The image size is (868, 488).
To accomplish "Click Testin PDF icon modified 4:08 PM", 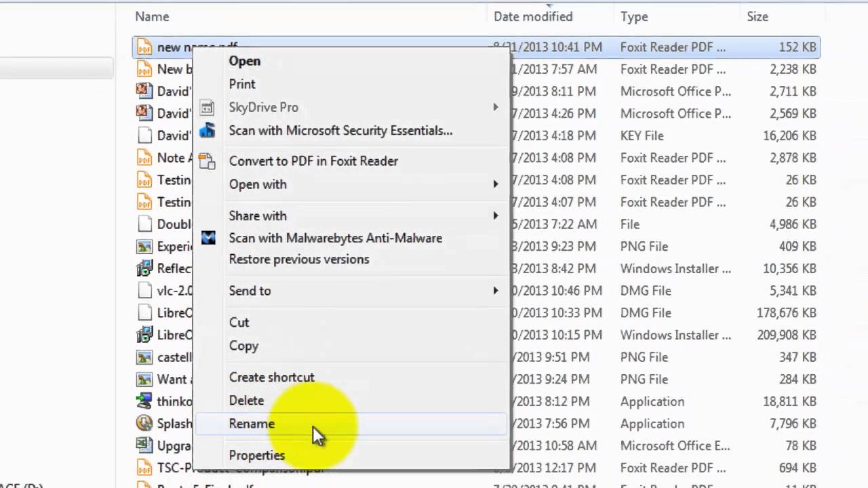I will (144, 180).
